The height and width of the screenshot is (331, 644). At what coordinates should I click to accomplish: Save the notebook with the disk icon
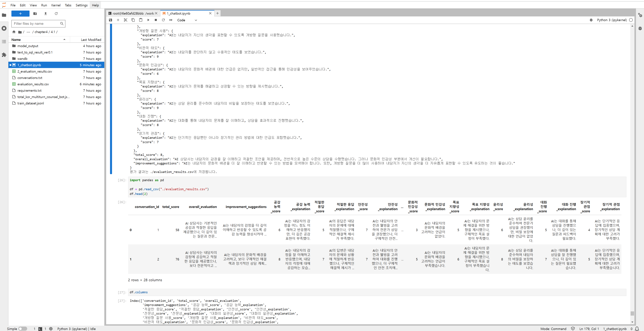[x=111, y=20]
